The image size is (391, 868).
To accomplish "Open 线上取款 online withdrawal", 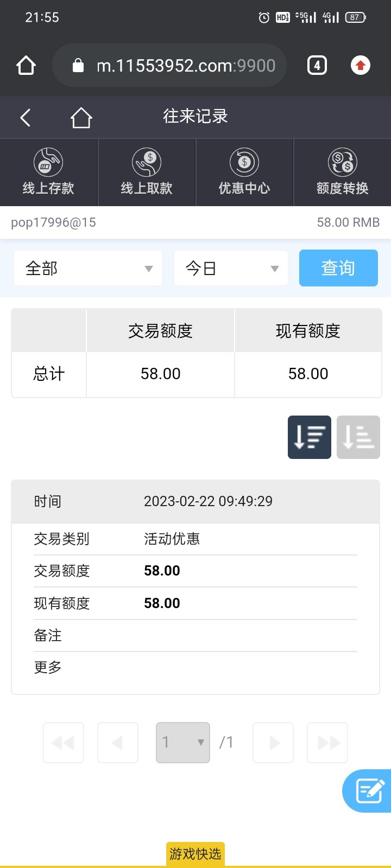I will [x=147, y=172].
